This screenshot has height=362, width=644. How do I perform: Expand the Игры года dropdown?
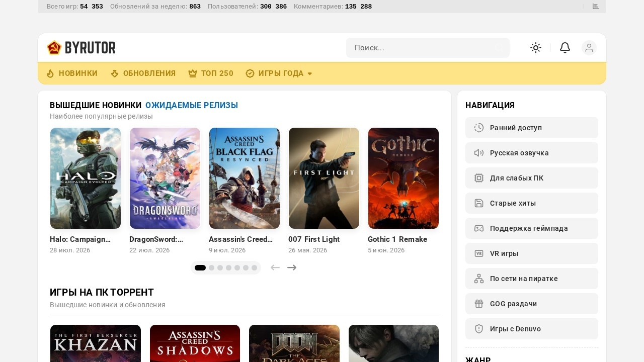click(279, 73)
